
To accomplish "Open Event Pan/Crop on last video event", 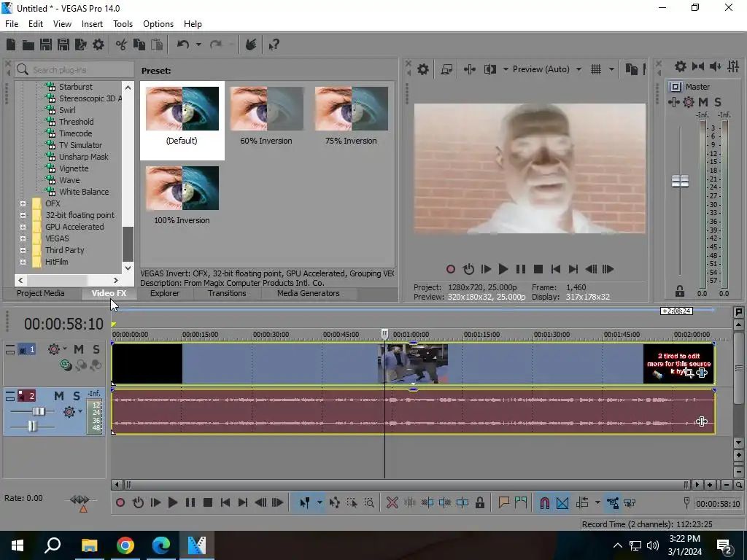I will (689, 373).
